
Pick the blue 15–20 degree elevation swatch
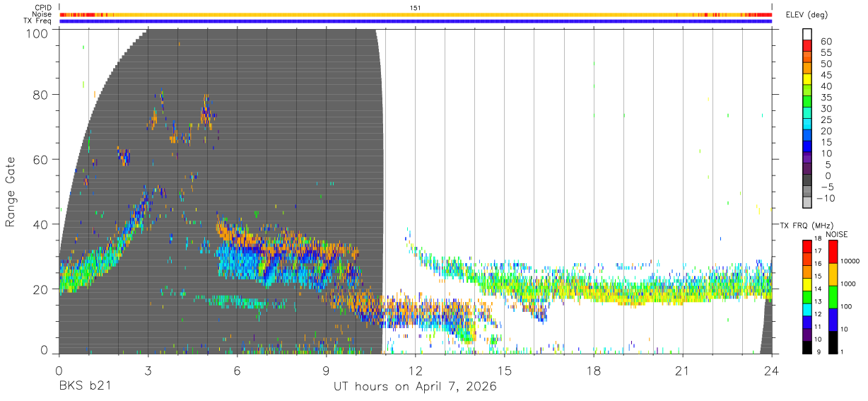(x=808, y=136)
